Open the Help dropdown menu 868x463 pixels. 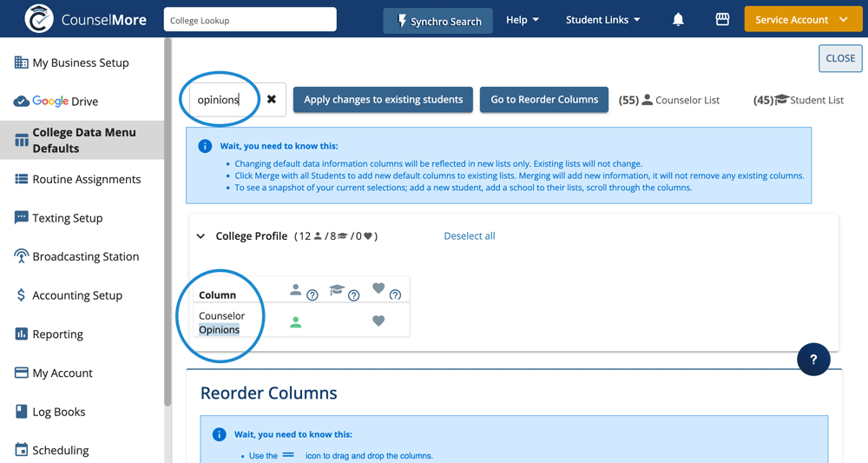coord(522,20)
